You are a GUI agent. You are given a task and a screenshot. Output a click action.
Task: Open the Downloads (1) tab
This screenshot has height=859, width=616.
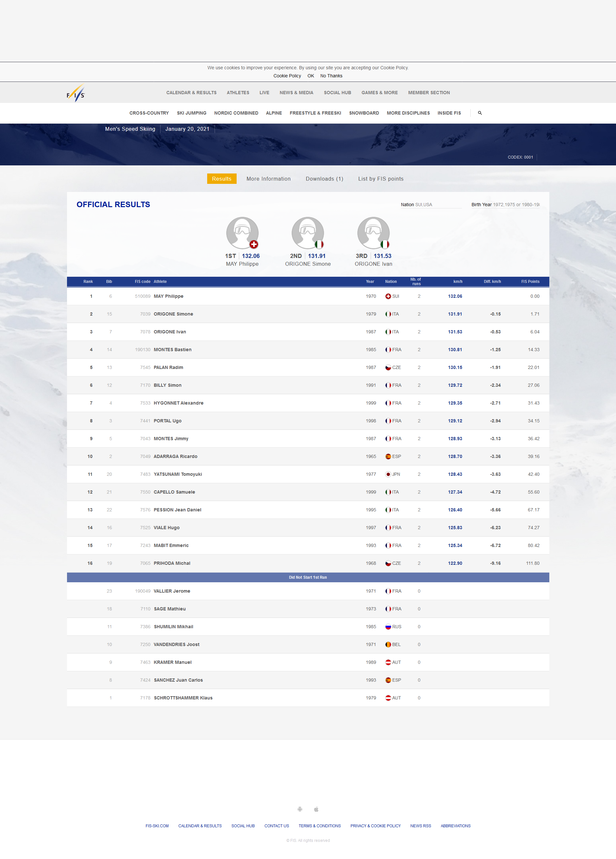[324, 179]
